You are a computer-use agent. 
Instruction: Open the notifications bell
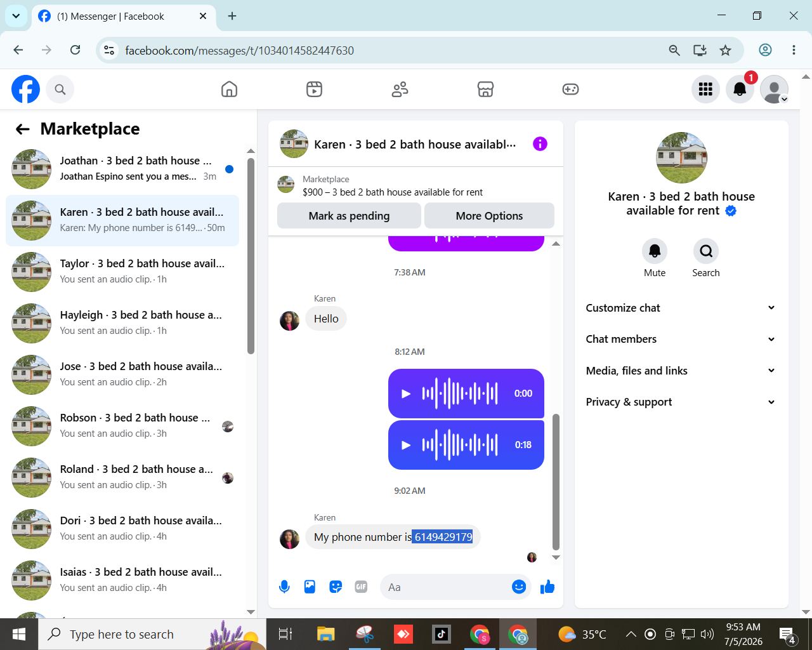740,90
